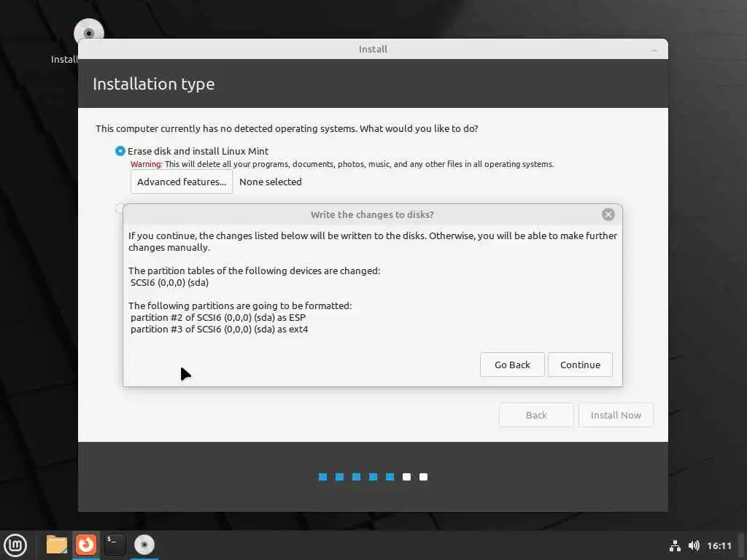This screenshot has width=747, height=560.
Task: Switch to the installer disc icon in panel
Action: coord(144,545)
